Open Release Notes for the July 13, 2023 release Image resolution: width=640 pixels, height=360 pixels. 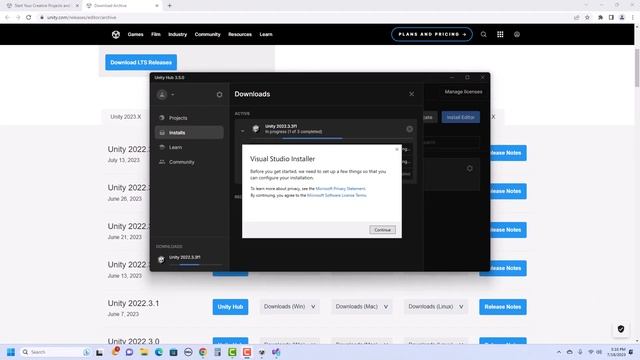click(508, 153)
